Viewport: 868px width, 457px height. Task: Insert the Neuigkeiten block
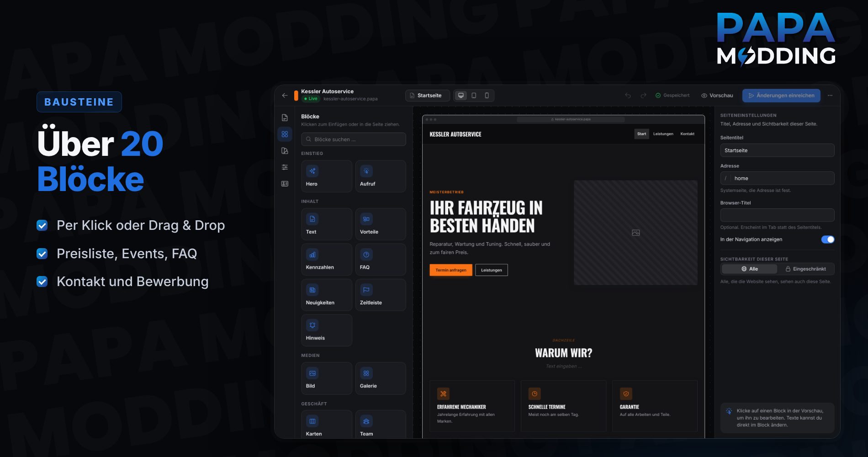[x=327, y=295]
